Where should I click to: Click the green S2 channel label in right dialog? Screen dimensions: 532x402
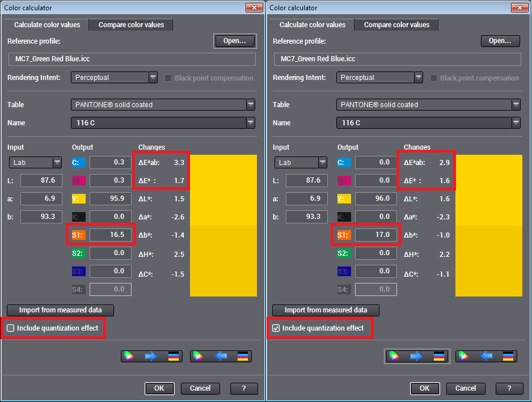click(344, 253)
